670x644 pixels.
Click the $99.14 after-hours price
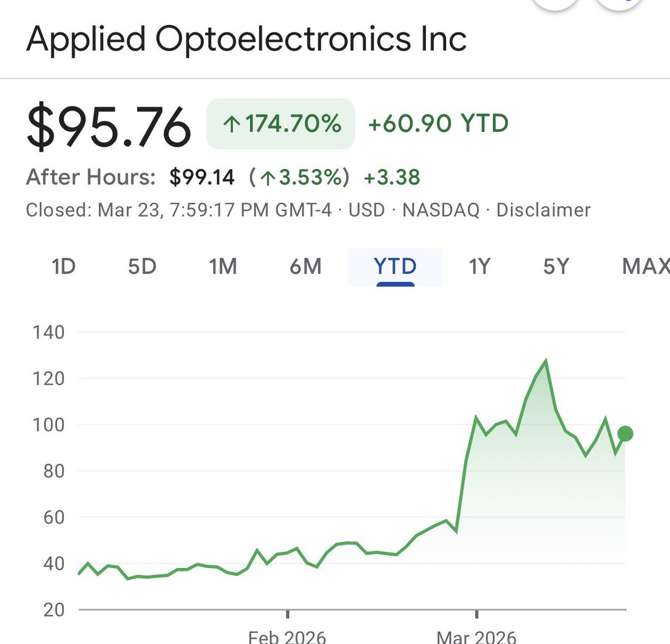202,178
